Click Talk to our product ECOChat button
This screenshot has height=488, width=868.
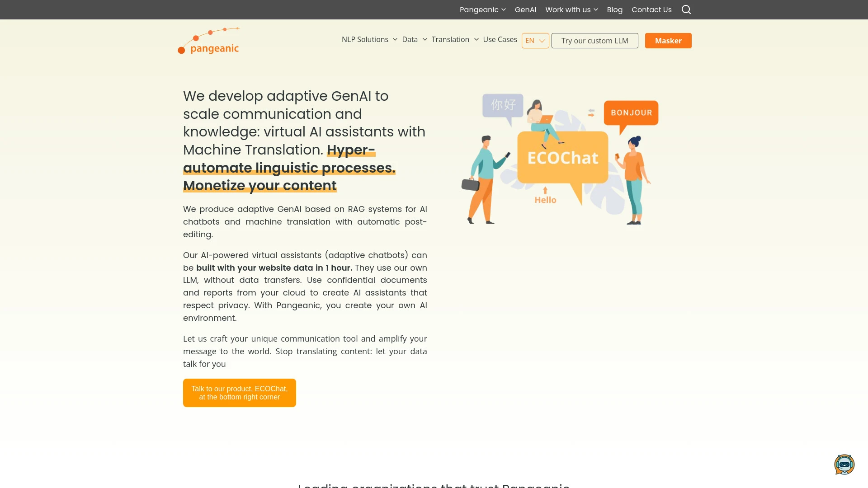point(239,393)
